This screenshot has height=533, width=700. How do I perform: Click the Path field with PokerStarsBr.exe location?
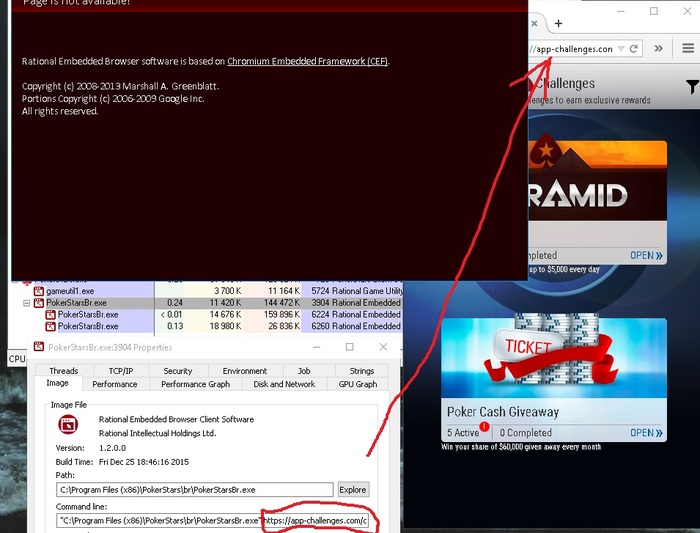pyautogui.click(x=195, y=490)
